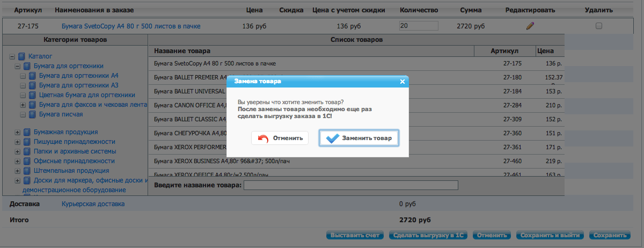Image resolution: width=644 pixels, height=248 pixels.
Task: Confirm with Заменить товар button
Action: (x=358, y=138)
